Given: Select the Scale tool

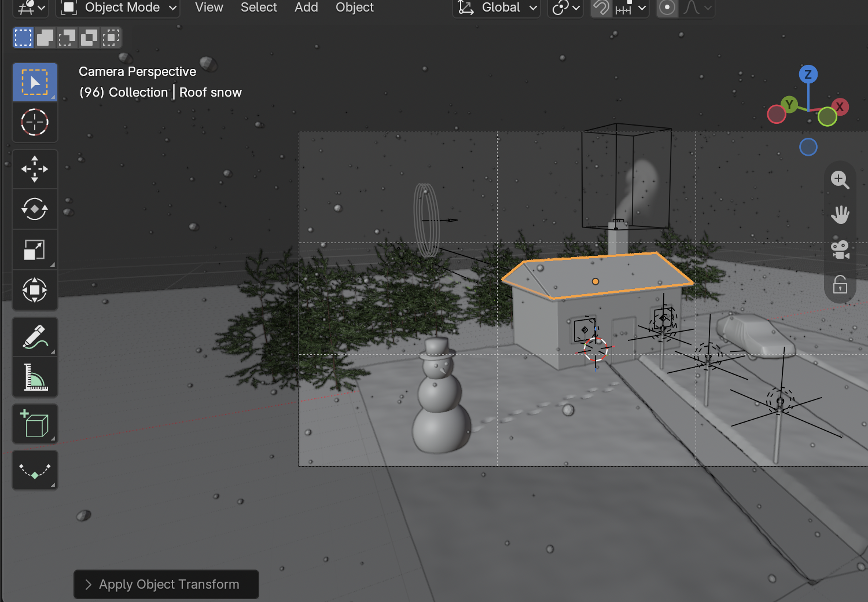Looking at the screenshot, I should pos(35,249).
